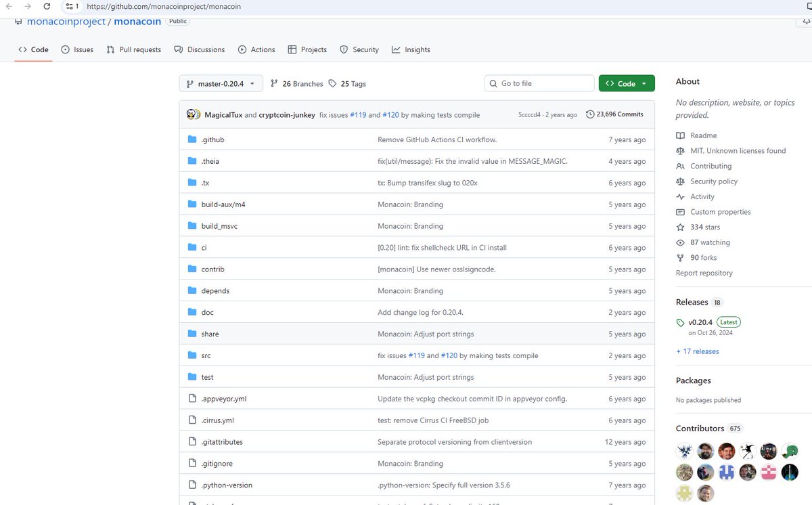Open the Security tab
The width and height of the screenshot is (812, 505).
point(359,49)
